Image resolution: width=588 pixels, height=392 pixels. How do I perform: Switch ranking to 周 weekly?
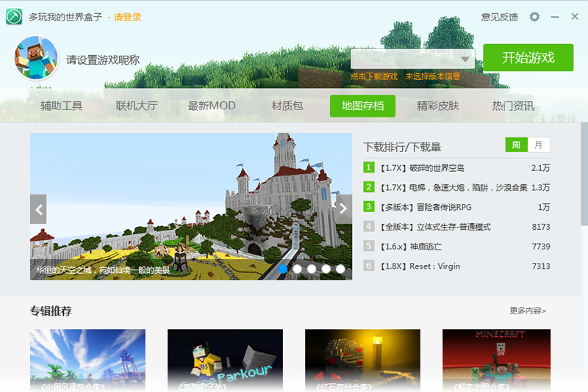click(x=517, y=145)
